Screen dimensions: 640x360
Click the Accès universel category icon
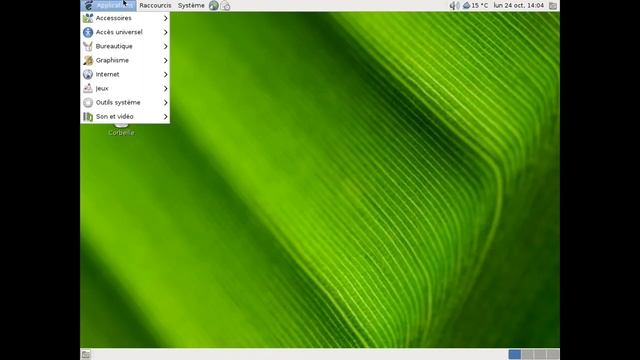(88, 32)
